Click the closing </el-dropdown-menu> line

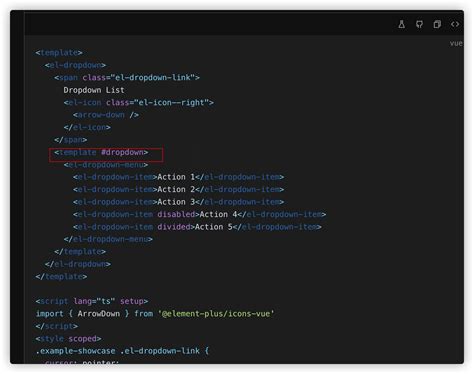click(x=108, y=239)
